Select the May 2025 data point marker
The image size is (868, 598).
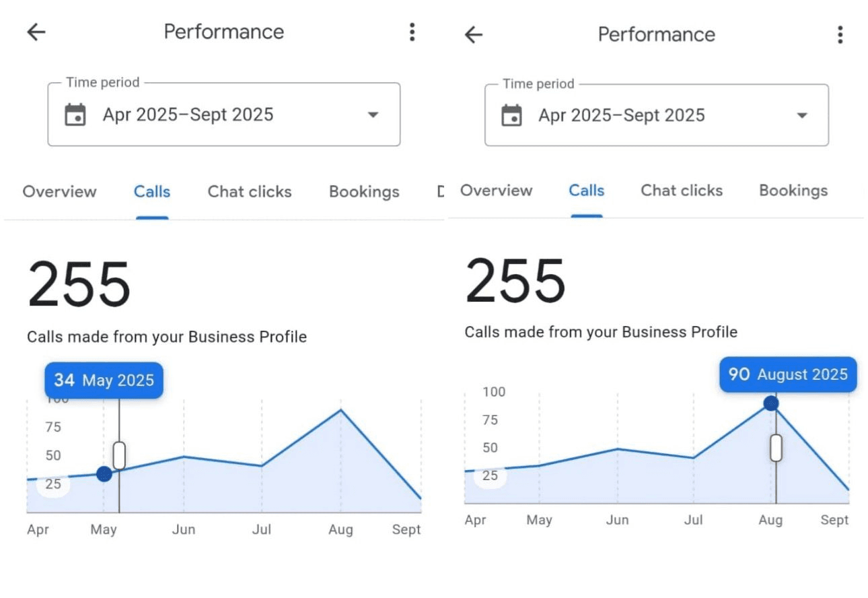click(104, 474)
